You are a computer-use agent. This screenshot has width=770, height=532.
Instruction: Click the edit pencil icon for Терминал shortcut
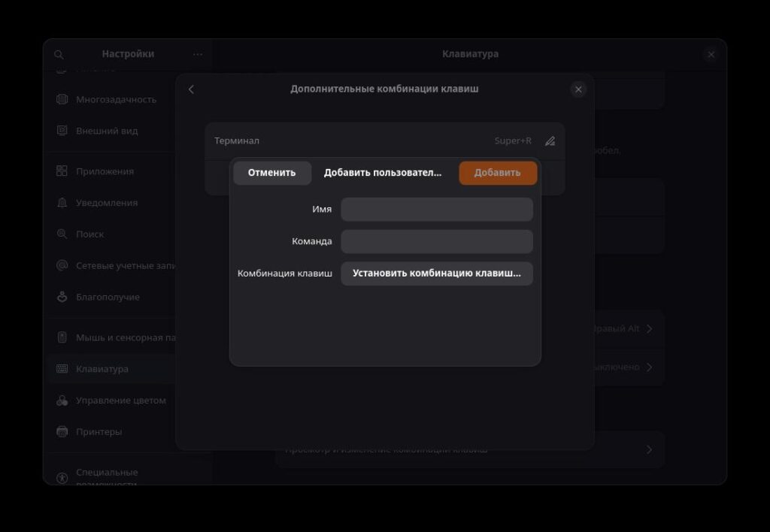[550, 141]
